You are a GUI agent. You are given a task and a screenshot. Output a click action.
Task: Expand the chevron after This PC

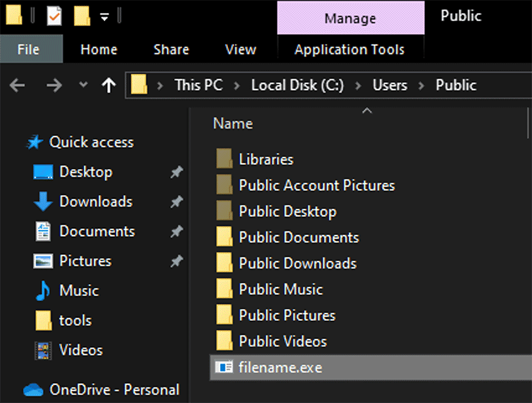(237, 85)
